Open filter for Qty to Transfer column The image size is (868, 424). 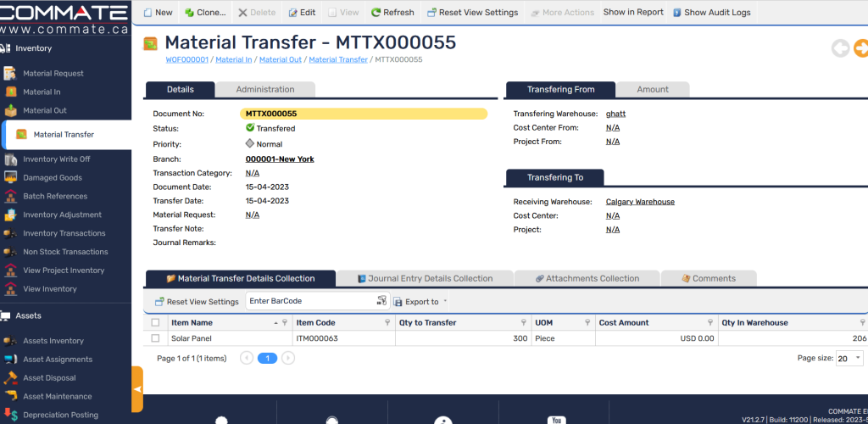point(524,323)
